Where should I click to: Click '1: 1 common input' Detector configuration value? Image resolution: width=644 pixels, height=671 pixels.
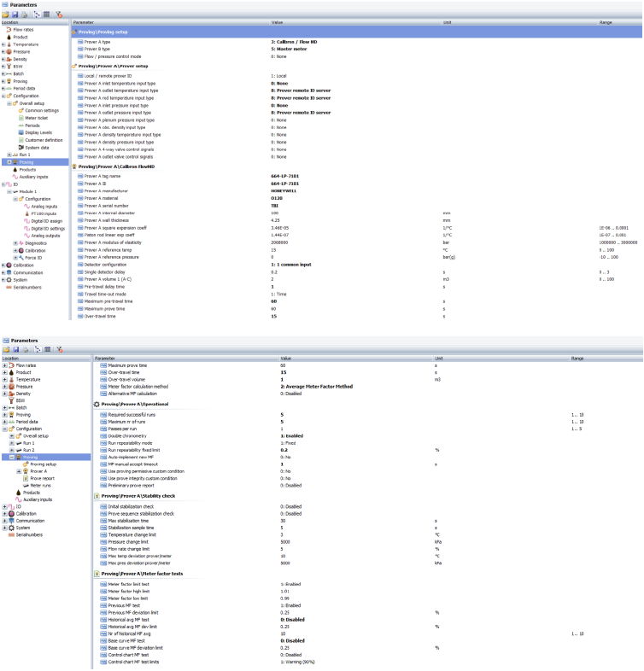click(290, 265)
